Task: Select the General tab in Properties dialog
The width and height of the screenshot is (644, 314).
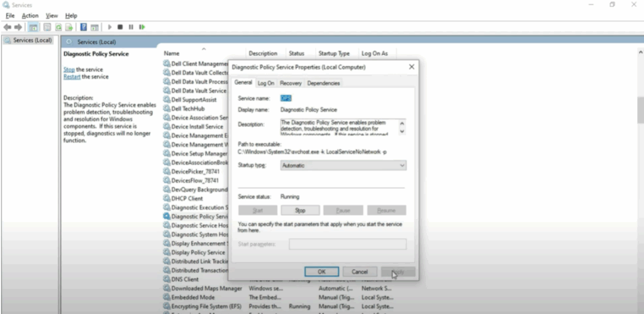Action: 243,82
